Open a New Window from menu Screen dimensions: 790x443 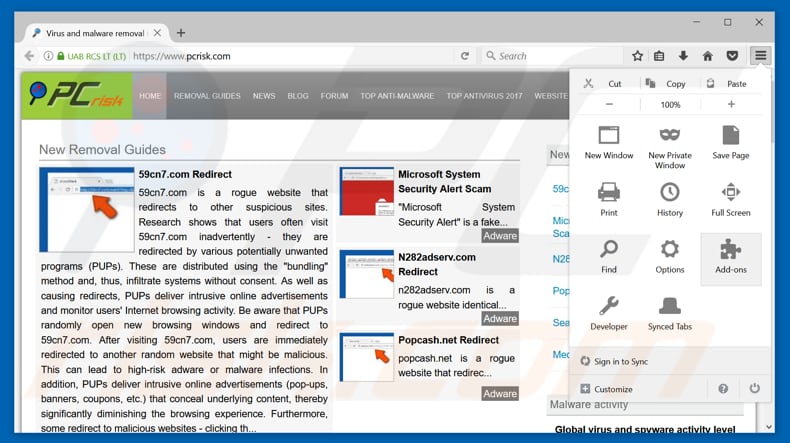(x=609, y=143)
